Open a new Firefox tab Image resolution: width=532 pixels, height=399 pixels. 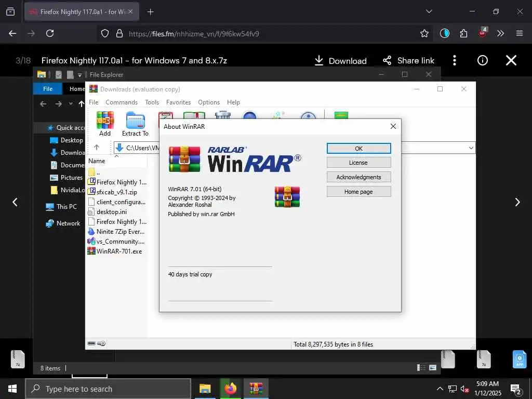point(150,12)
